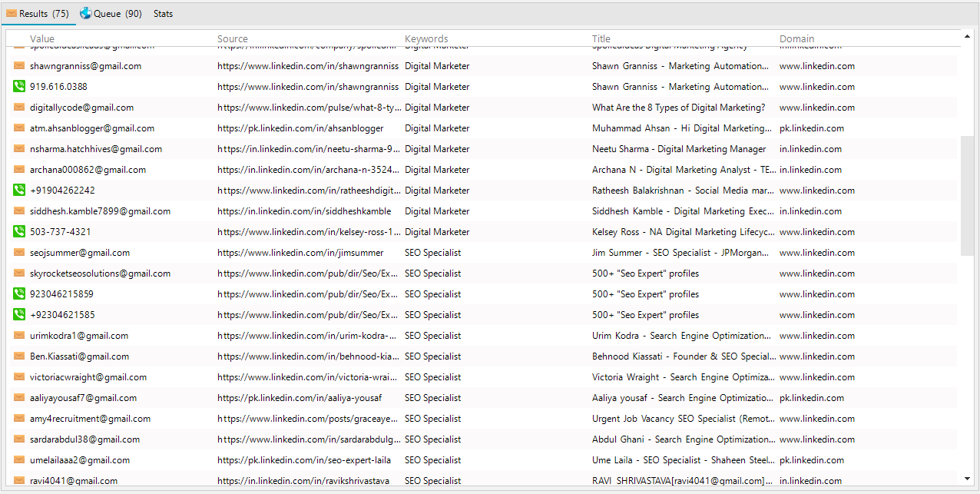Select the Results (75) tab
980x494 pixels.
(38, 14)
